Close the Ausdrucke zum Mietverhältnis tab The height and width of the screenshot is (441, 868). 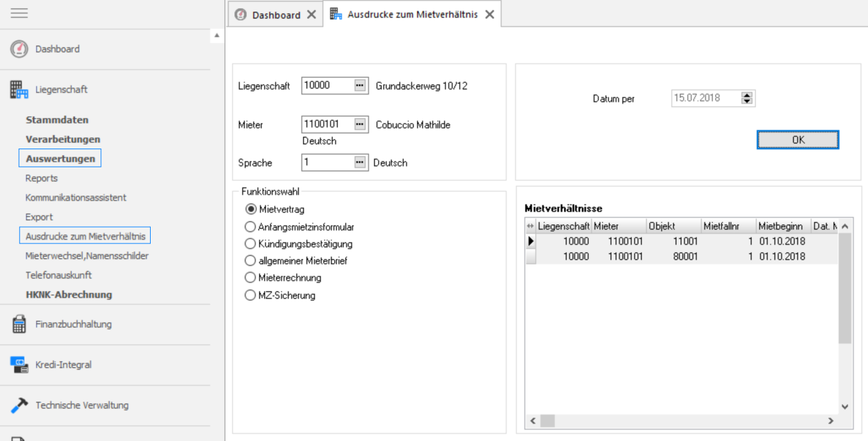click(490, 14)
